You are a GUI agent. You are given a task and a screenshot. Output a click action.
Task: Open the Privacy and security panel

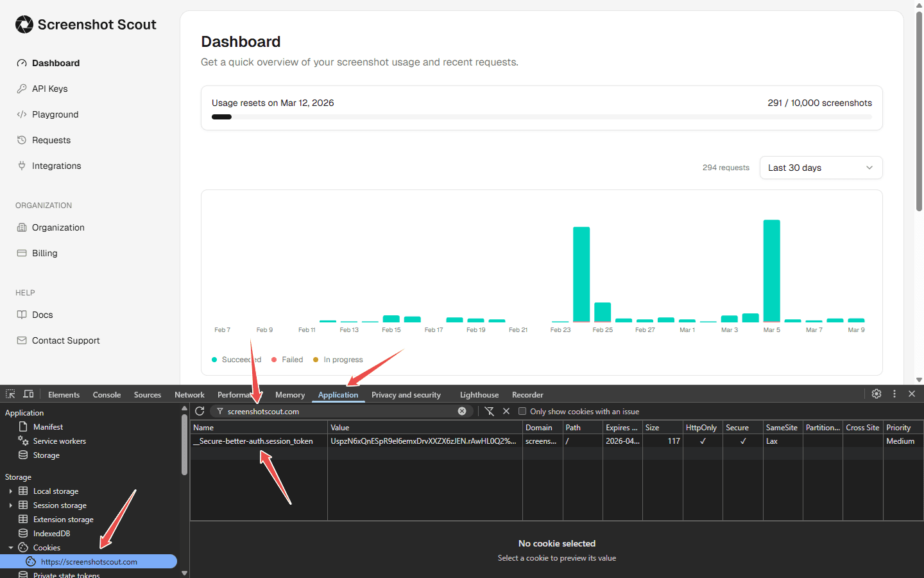click(x=406, y=394)
